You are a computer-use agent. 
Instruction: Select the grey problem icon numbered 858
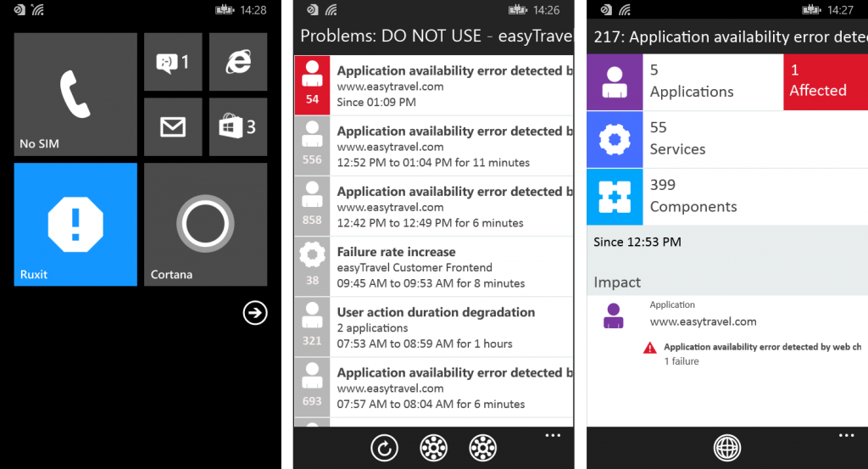coord(312,205)
